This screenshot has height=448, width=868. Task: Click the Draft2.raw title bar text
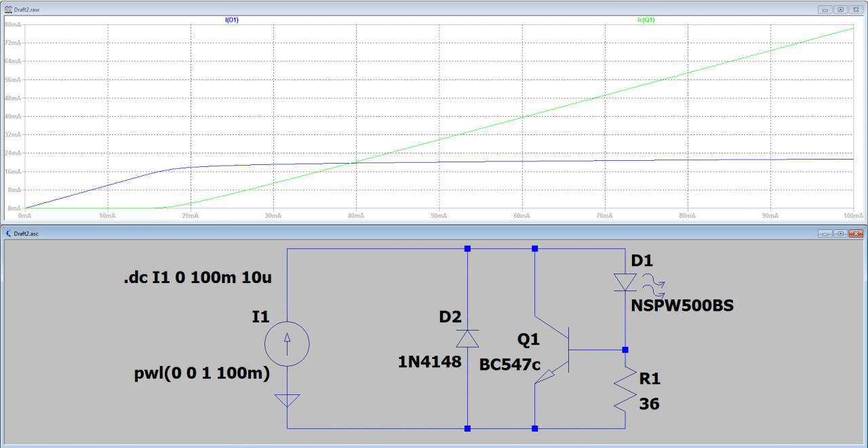26,10
